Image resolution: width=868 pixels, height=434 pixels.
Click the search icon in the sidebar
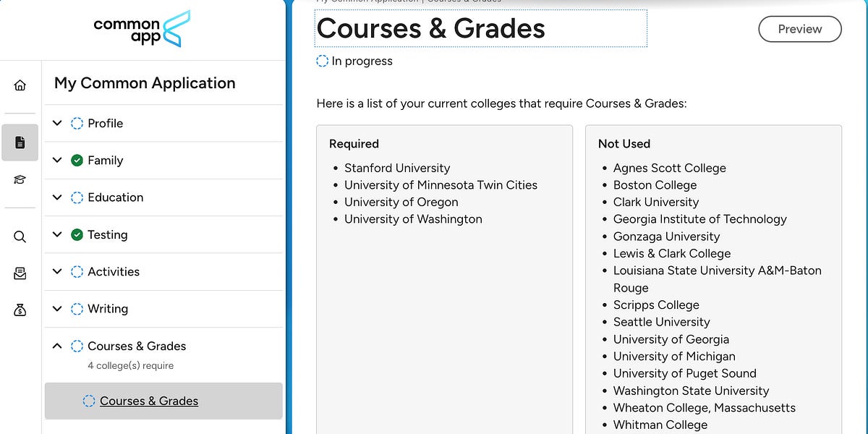[x=20, y=237]
